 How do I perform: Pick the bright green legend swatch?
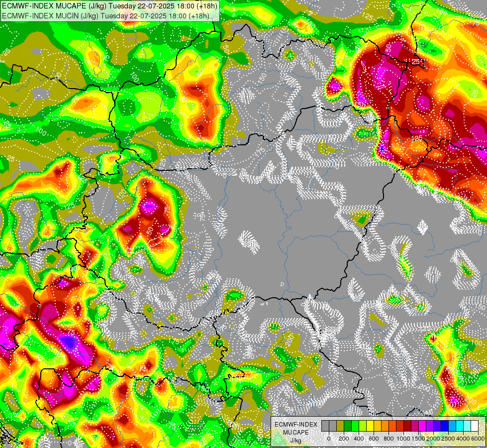tap(355, 426)
